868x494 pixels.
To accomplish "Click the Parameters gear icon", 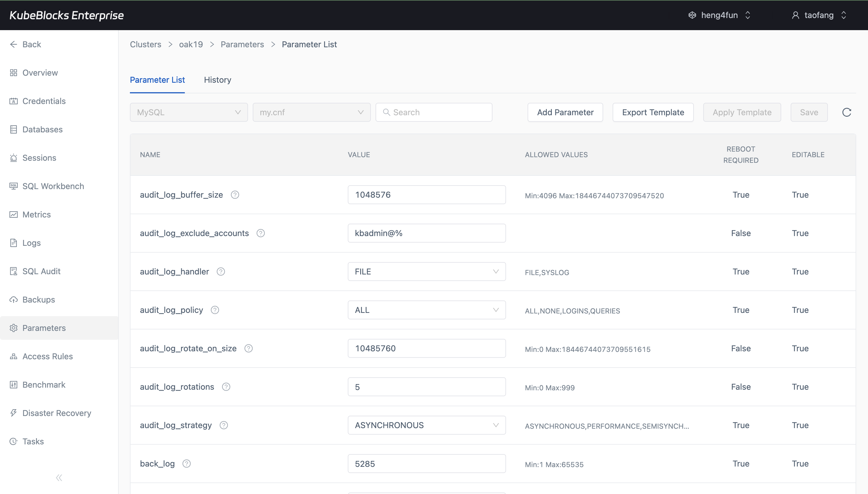I will pos(14,328).
